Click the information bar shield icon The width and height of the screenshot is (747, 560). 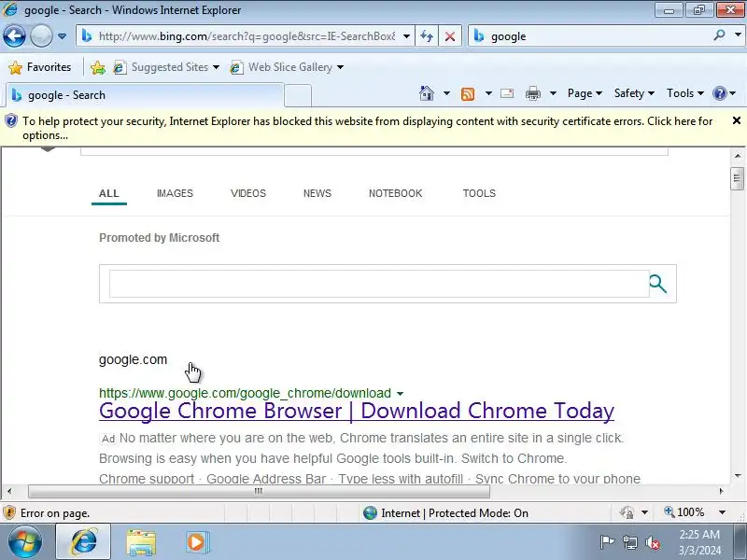(11, 121)
